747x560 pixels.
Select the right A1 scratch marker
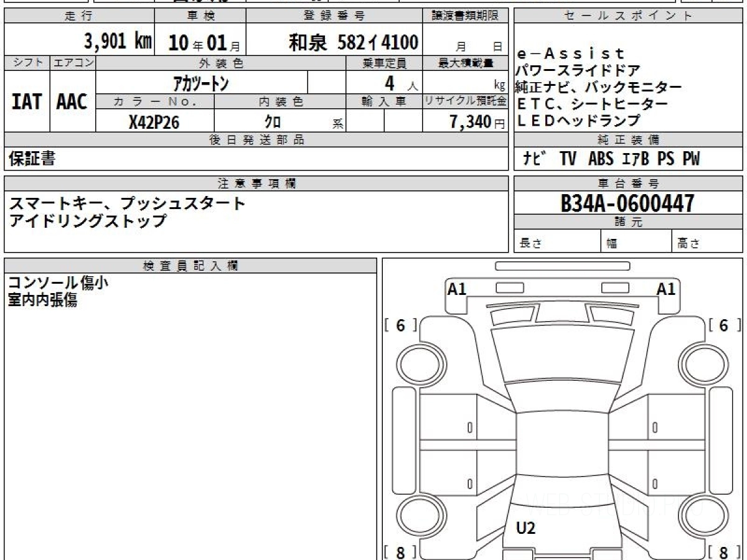[x=665, y=289]
